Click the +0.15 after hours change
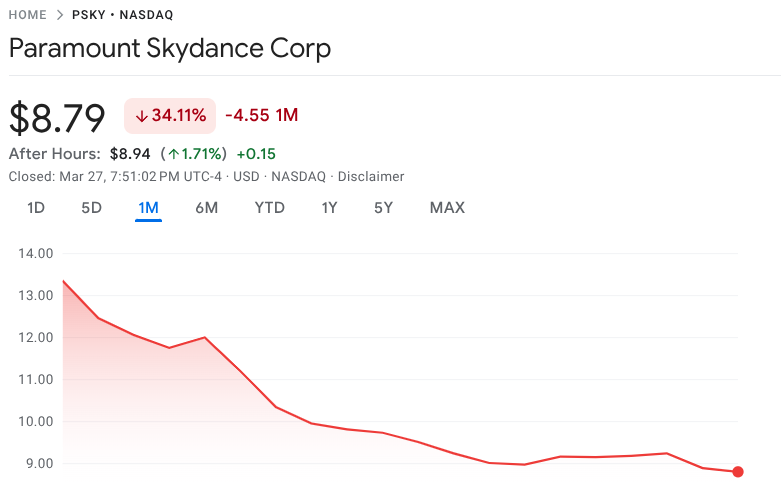Viewport: 781px width, 494px height. 256,154
